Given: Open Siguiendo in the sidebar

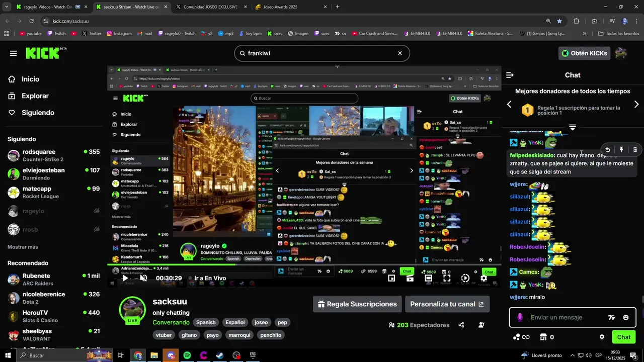Looking at the screenshot, I should [x=38, y=113].
